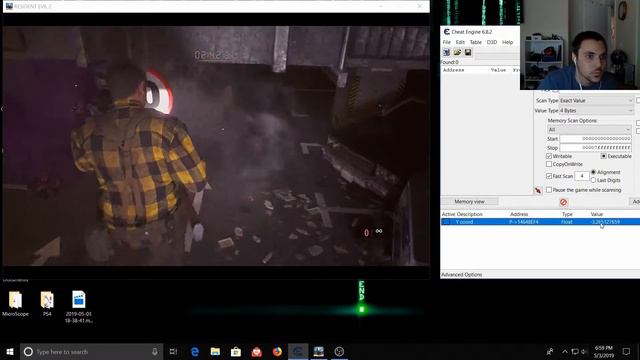Switch to OBS Studio taskbar icon
Viewport: 640px width, 360px height.
tap(339, 351)
